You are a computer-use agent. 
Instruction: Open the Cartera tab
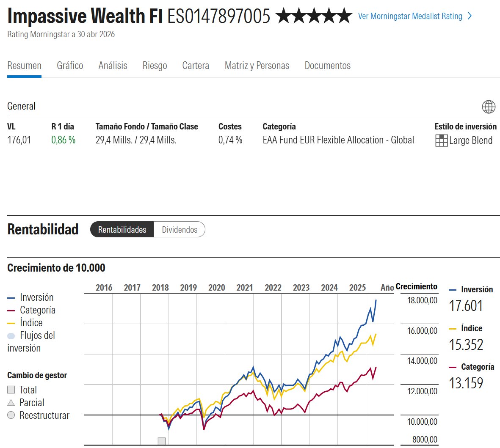196,66
